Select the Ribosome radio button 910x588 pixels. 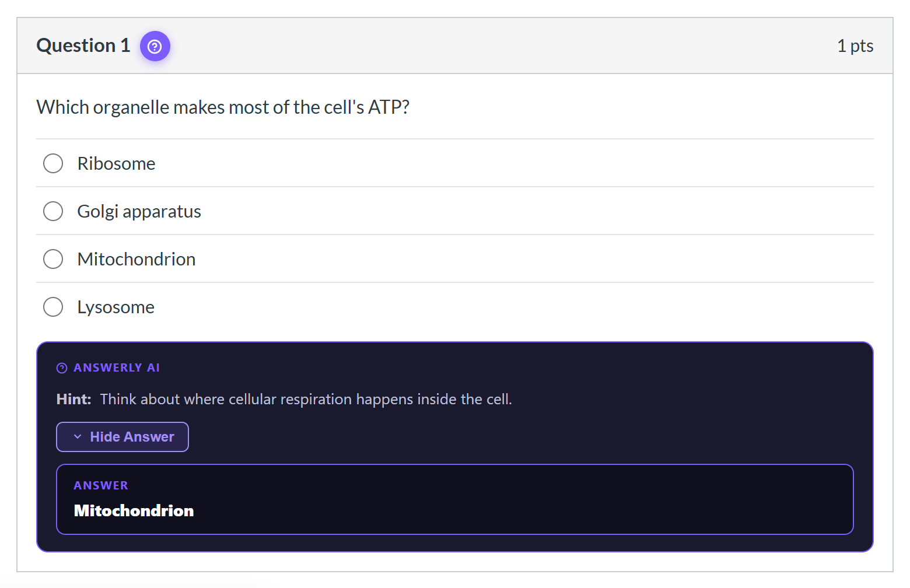(53, 163)
